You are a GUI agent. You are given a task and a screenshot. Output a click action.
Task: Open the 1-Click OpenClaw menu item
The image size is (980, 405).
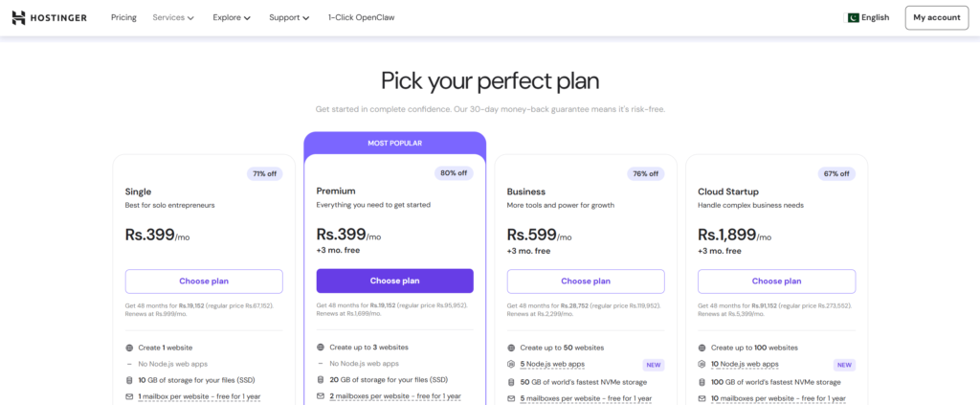click(361, 17)
